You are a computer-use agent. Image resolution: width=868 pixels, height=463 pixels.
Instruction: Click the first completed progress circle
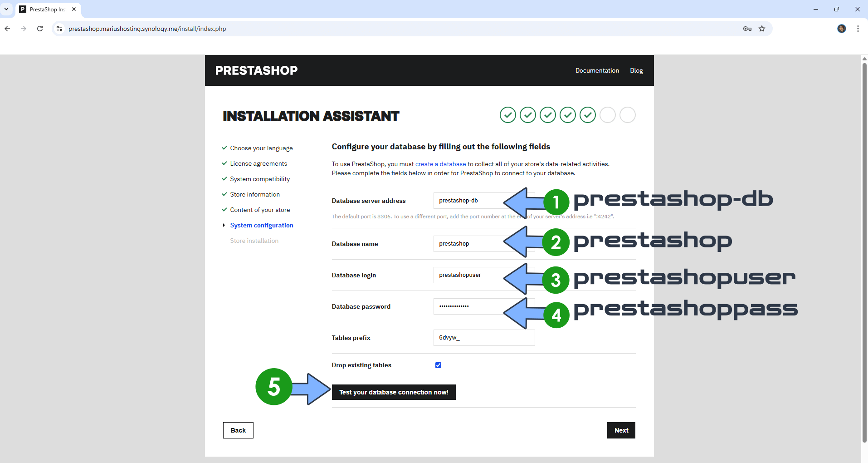click(x=507, y=115)
